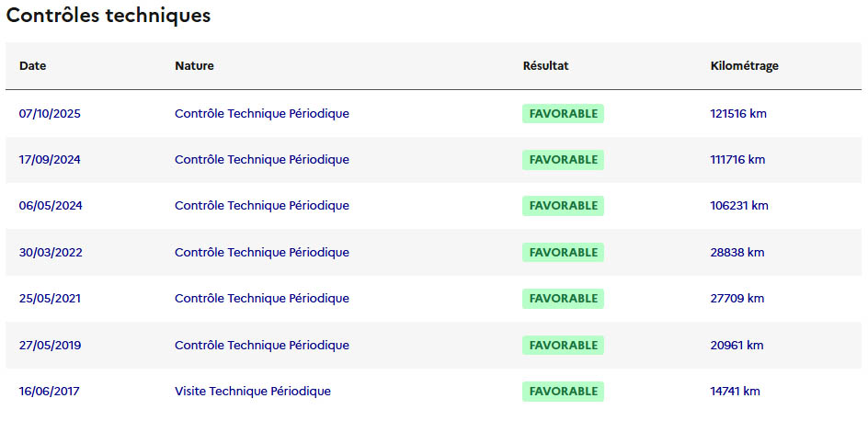The width and height of the screenshot is (868, 421).
Task: Click the Contrôles techniques heading
Action: 108,17
